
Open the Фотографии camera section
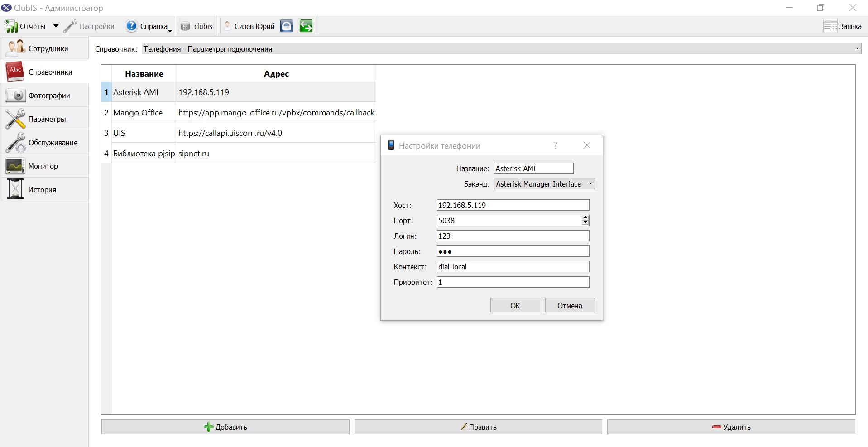(x=44, y=96)
